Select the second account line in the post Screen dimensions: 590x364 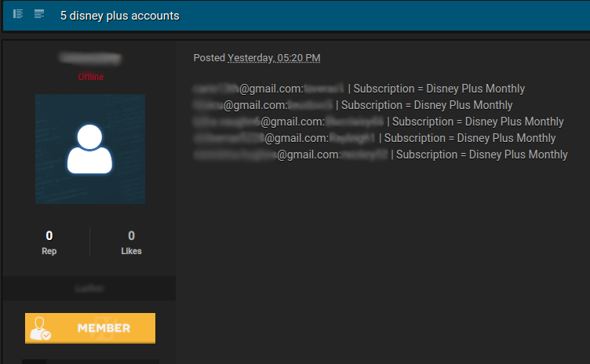(353, 105)
